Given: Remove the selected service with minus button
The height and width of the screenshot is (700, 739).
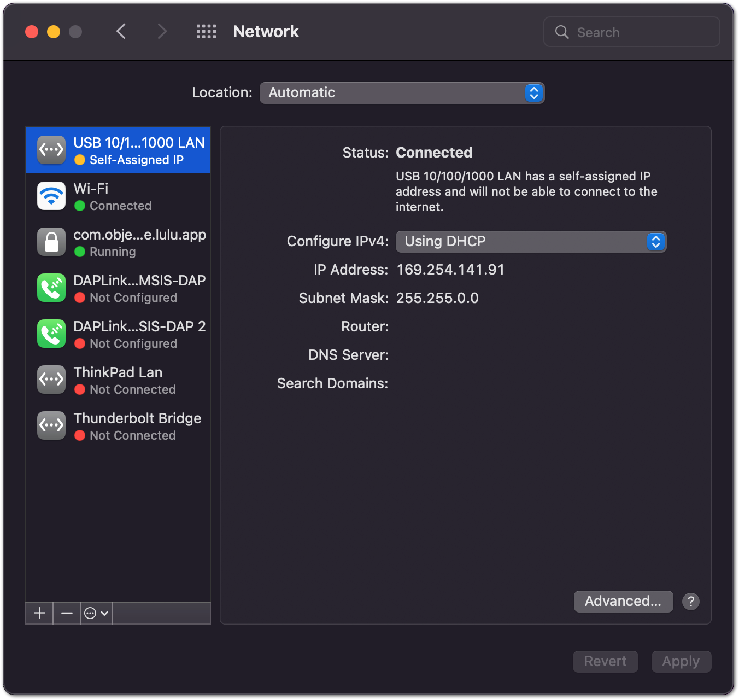Looking at the screenshot, I should click(67, 613).
